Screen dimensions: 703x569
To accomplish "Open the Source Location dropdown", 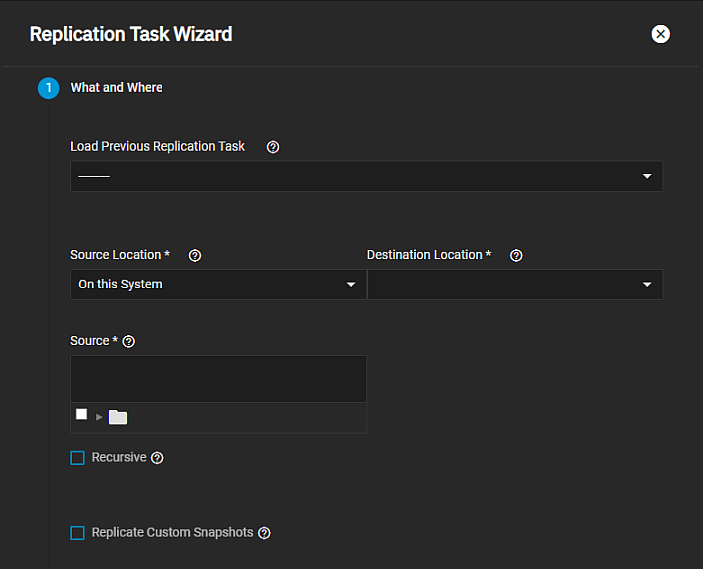I will (x=217, y=284).
